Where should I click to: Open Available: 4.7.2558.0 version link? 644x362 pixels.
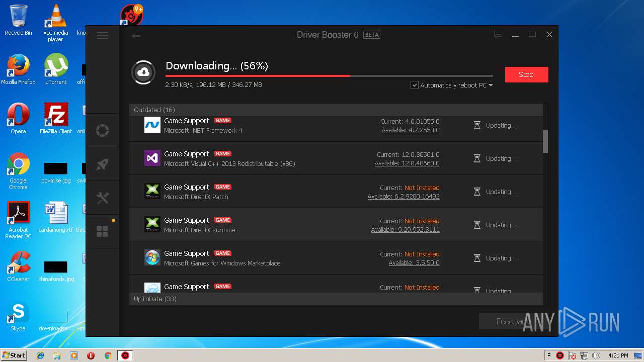point(411,130)
